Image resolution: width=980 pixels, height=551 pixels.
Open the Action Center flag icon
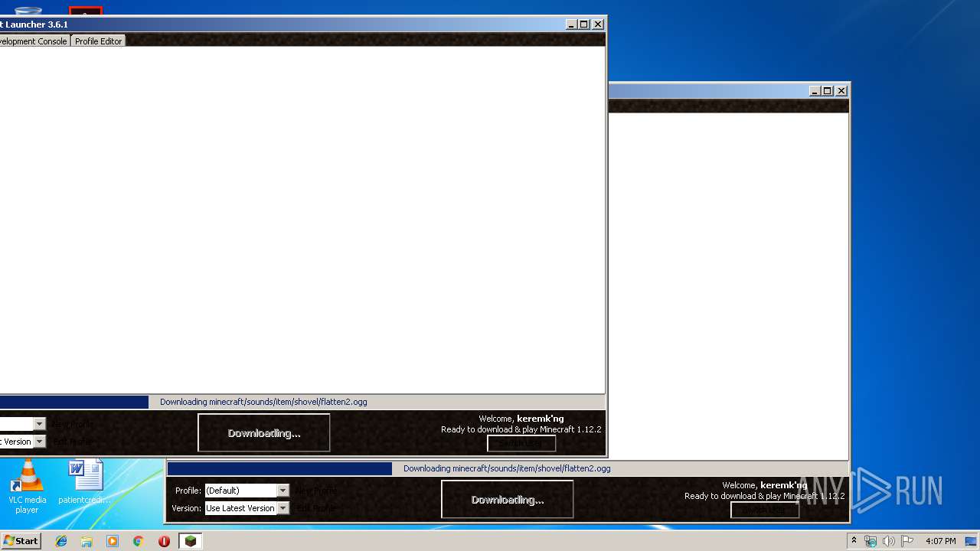click(907, 541)
